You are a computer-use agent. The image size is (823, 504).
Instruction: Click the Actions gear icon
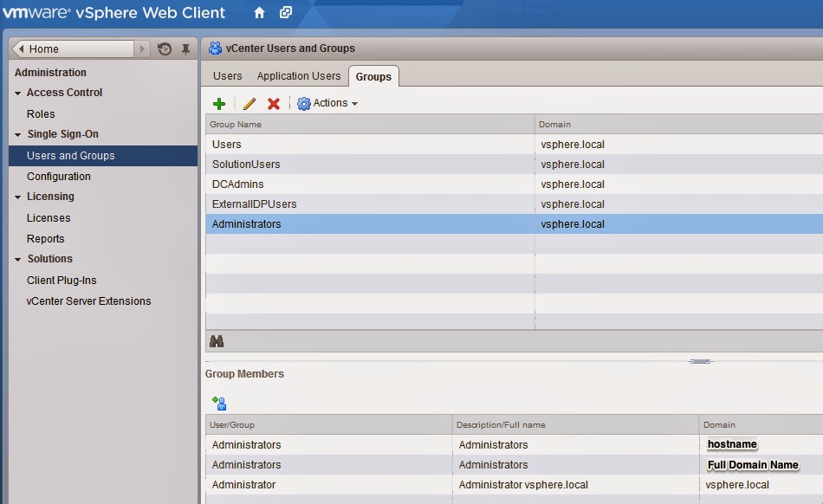click(304, 103)
